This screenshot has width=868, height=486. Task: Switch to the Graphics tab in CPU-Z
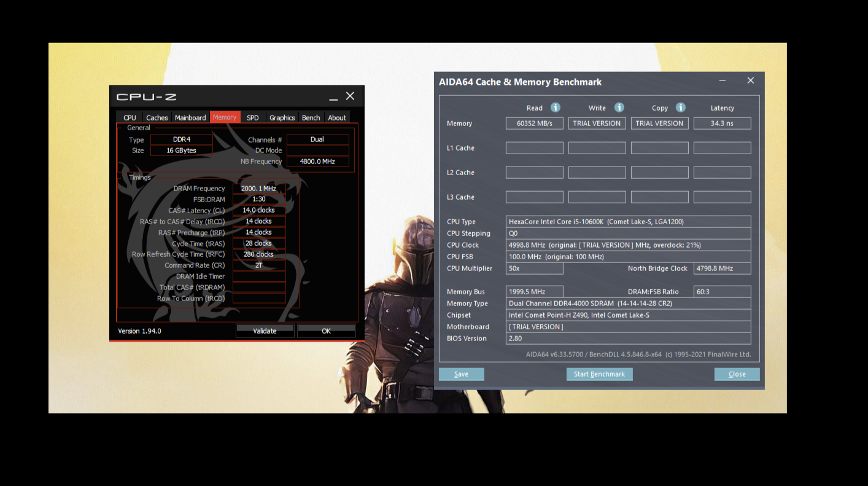click(282, 117)
